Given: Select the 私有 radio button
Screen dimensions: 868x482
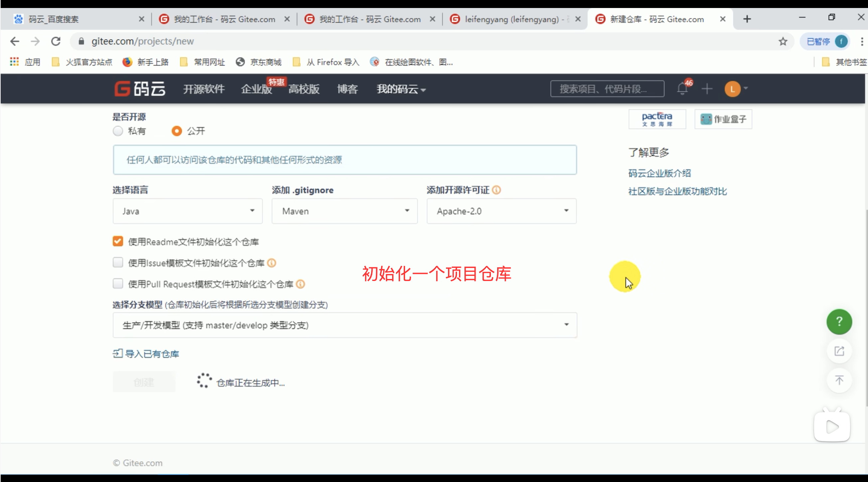Looking at the screenshot, I should [x=118, y=131].
